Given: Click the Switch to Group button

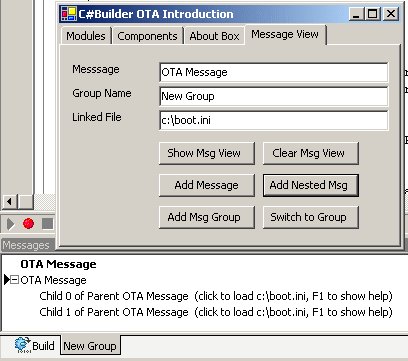Looking at the screenshot, I should tap(311, 217).
